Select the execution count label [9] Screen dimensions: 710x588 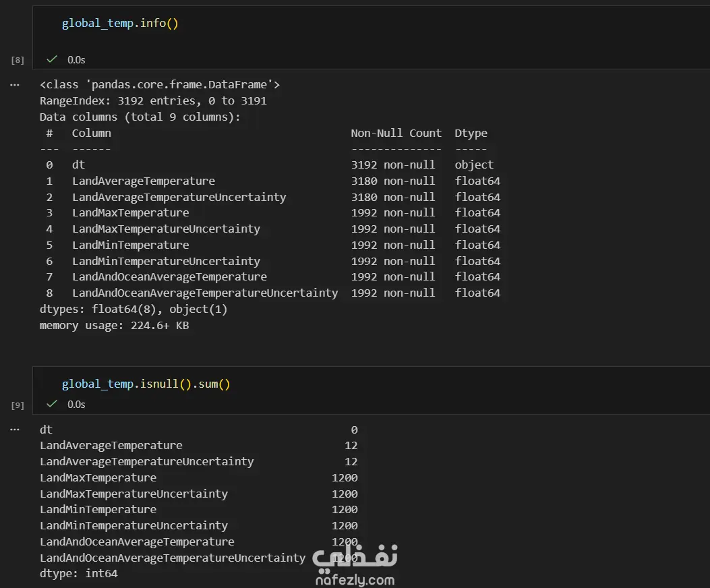pos(18,405)
